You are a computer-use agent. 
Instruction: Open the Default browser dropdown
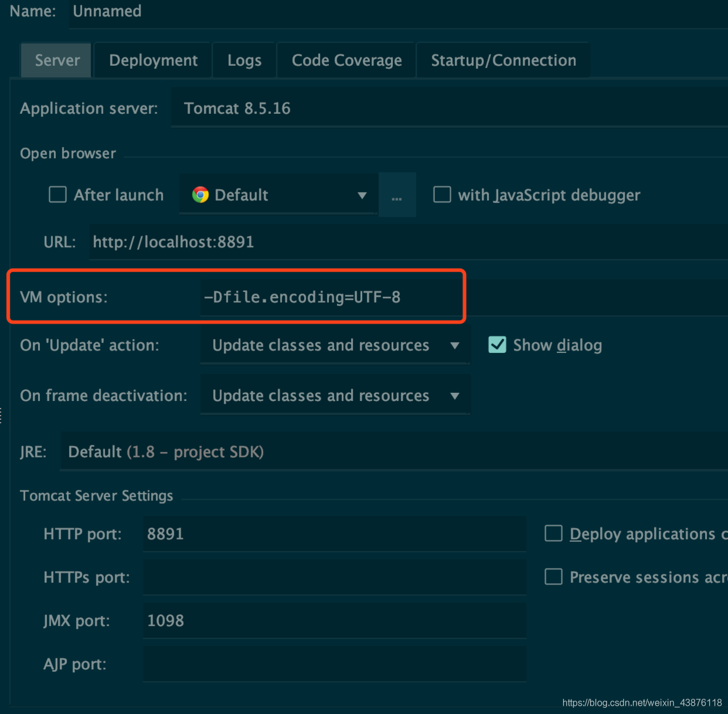(x=278, y=195)
